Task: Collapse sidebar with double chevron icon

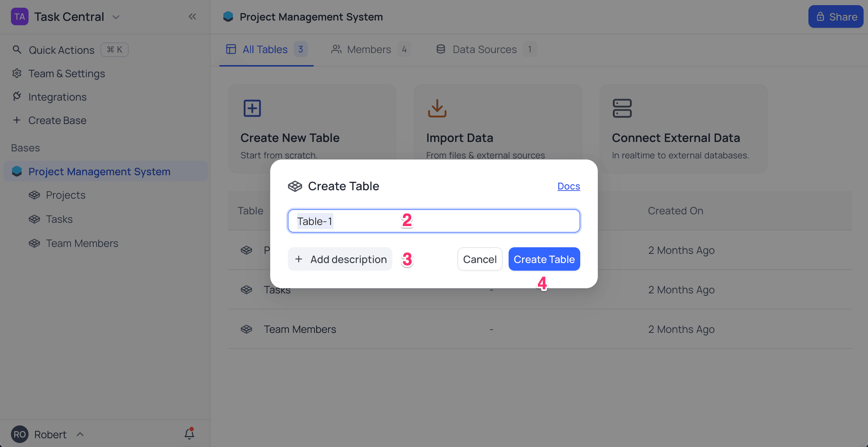Action: pos(192,16)
